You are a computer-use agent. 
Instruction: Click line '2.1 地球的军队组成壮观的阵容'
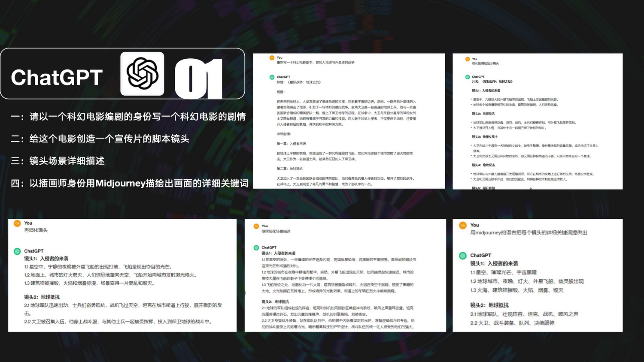coord(338,311)
